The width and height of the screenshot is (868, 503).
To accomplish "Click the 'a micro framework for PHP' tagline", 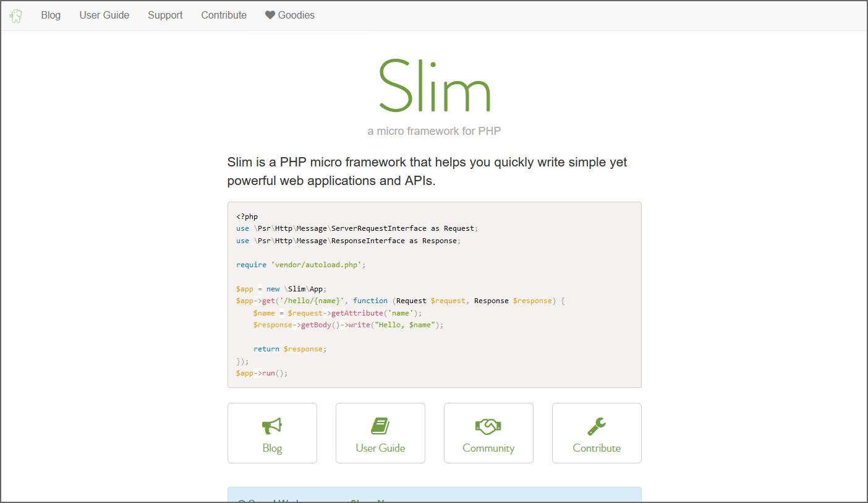I will pos(434,131).
